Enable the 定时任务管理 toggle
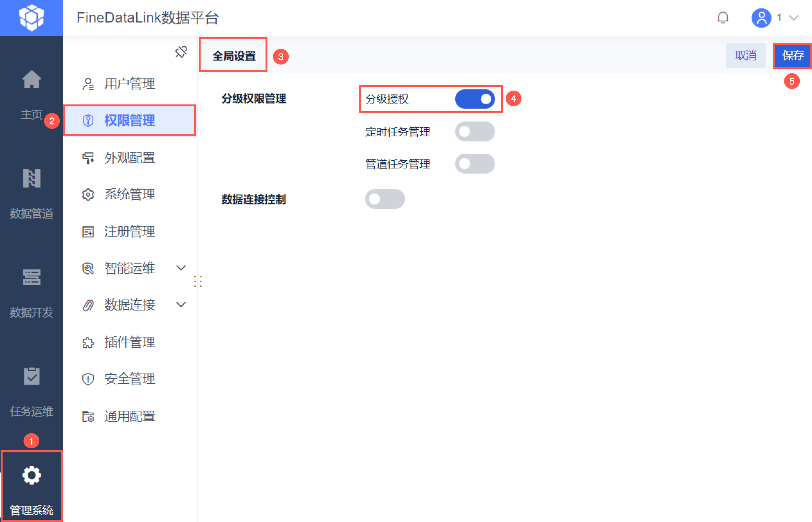 pos(475,131)
